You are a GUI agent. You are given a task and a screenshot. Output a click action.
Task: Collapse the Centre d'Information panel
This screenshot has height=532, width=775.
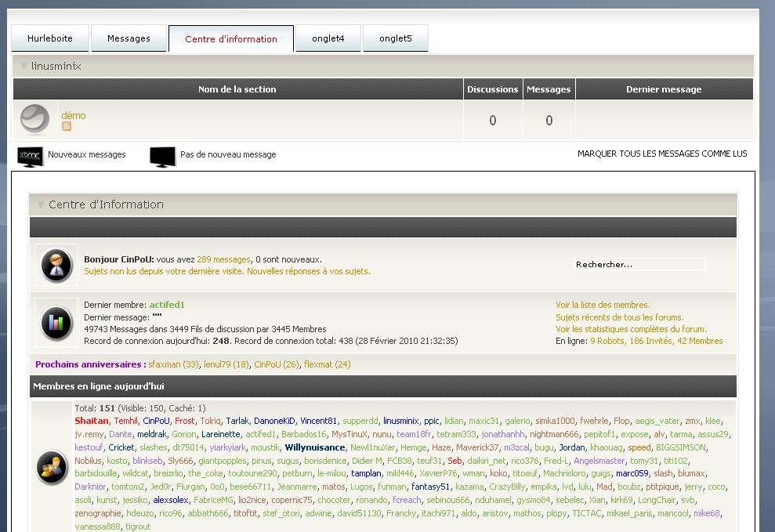coord(39,204)
